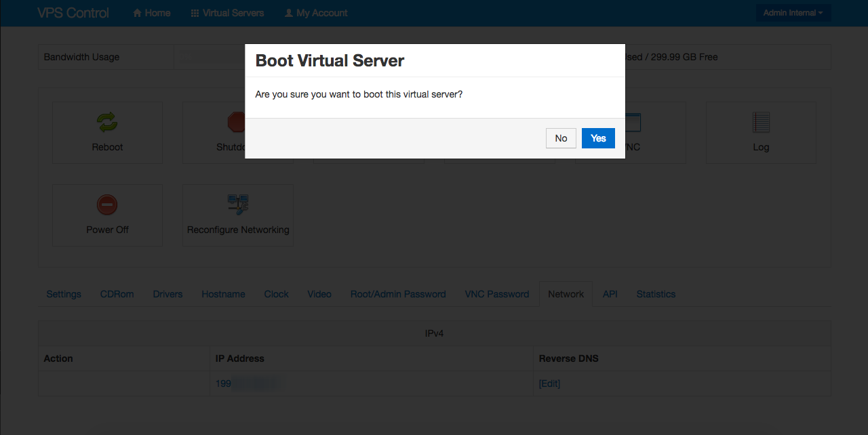The width and height of the screenshot is (868, 435).
Task: Click the green Reboot arrows icon
Action: pyautogui.click(x=107, y=122)
